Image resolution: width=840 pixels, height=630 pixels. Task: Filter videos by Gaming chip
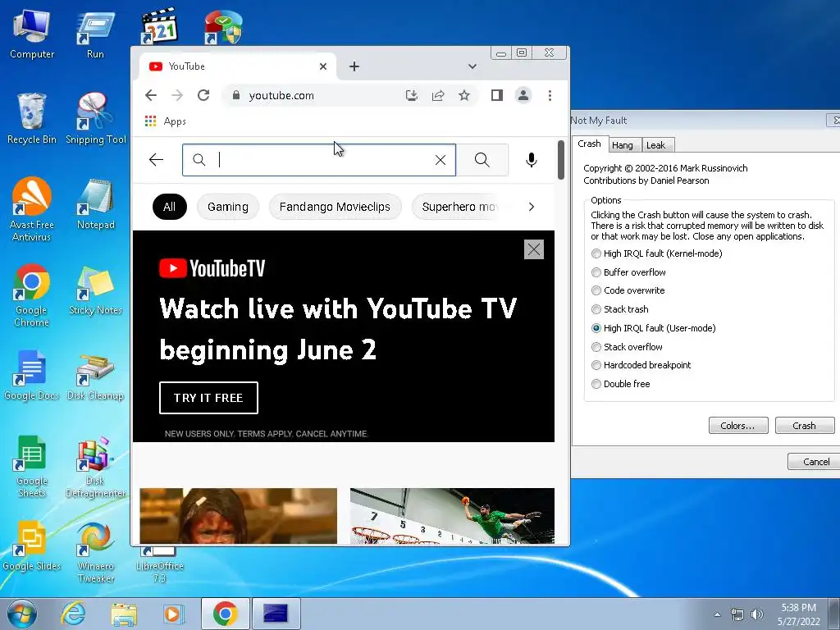pyautogui.click(x=228, y=207)
